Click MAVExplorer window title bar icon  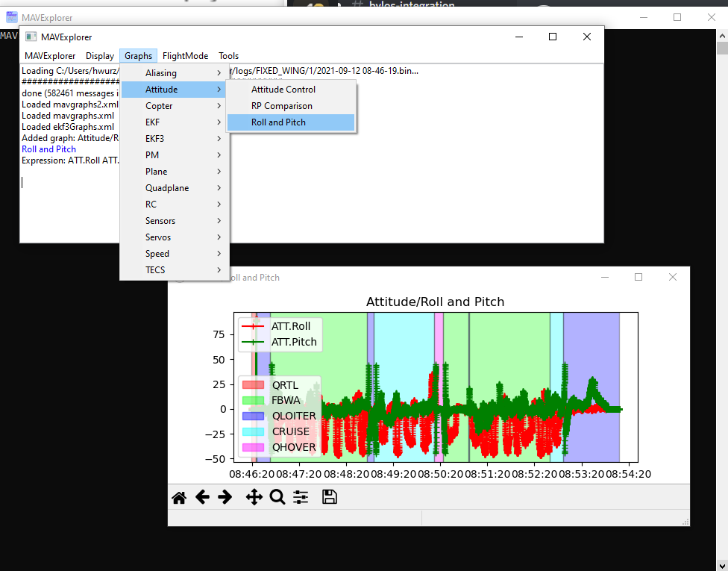pyautogui.click(x=31, y=37)
